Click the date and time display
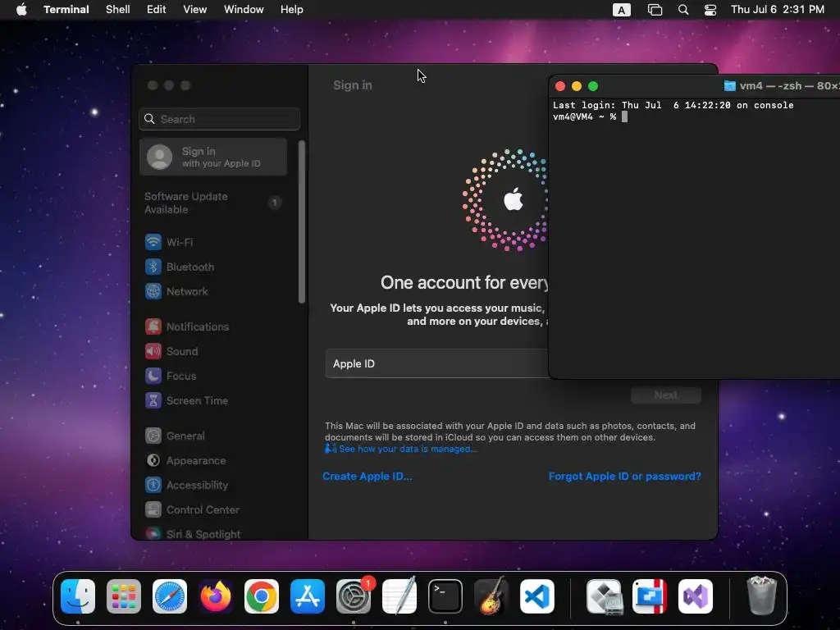Screen dimensions: 840x630 [778, 10]
